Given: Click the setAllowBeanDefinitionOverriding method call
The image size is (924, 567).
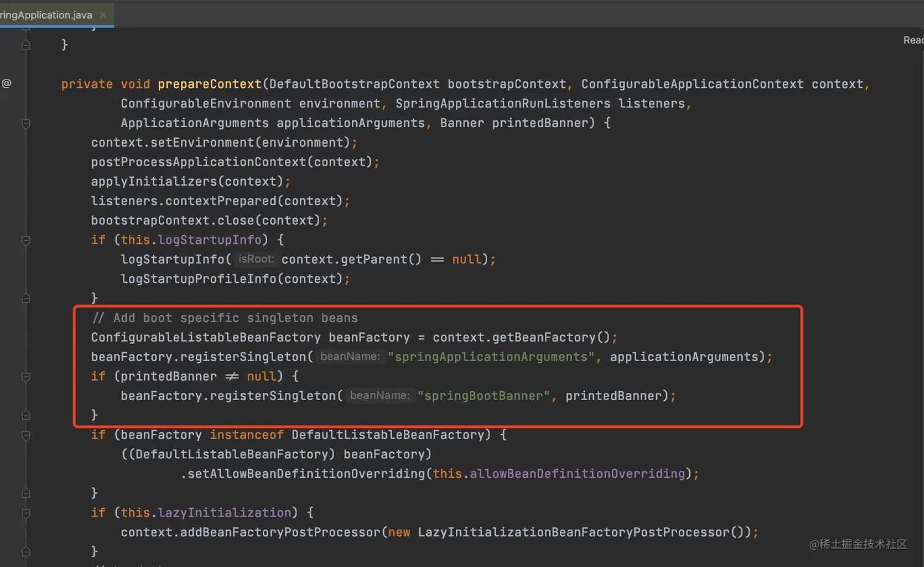Looking at the screenshot, I should [306, 474].
